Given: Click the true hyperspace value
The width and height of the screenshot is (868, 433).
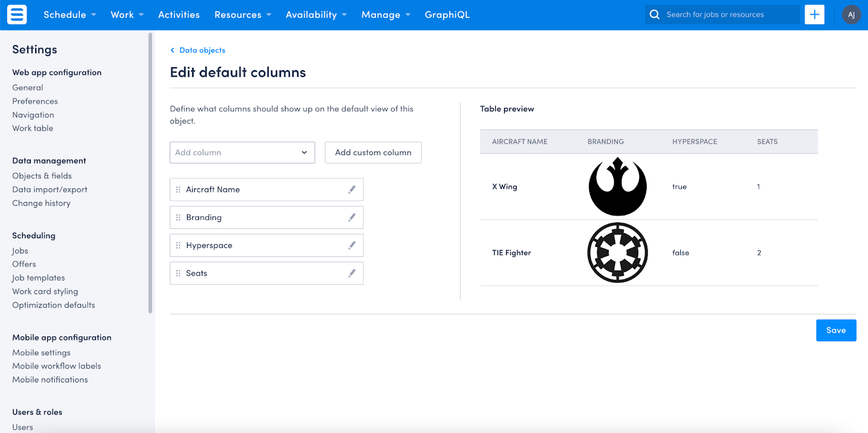Looking at the screenshot, I should 679,187.
